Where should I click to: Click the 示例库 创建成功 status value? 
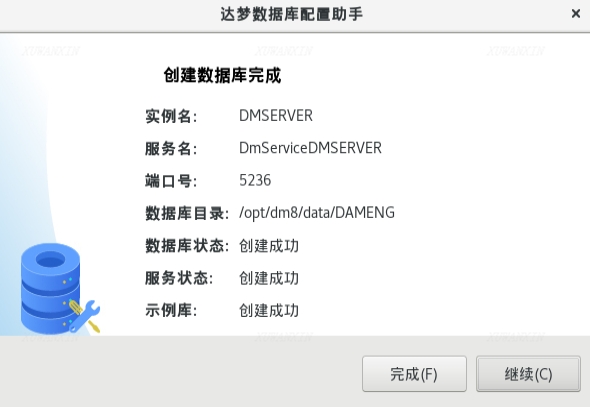click(269, 311)
